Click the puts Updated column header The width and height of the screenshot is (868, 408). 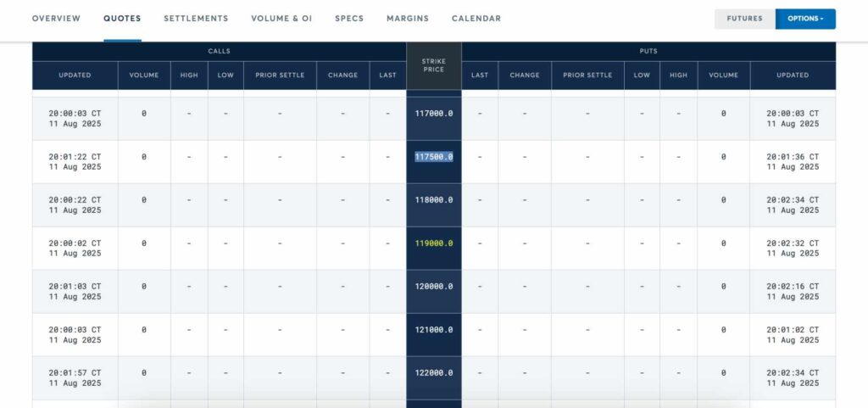point(793,75)
